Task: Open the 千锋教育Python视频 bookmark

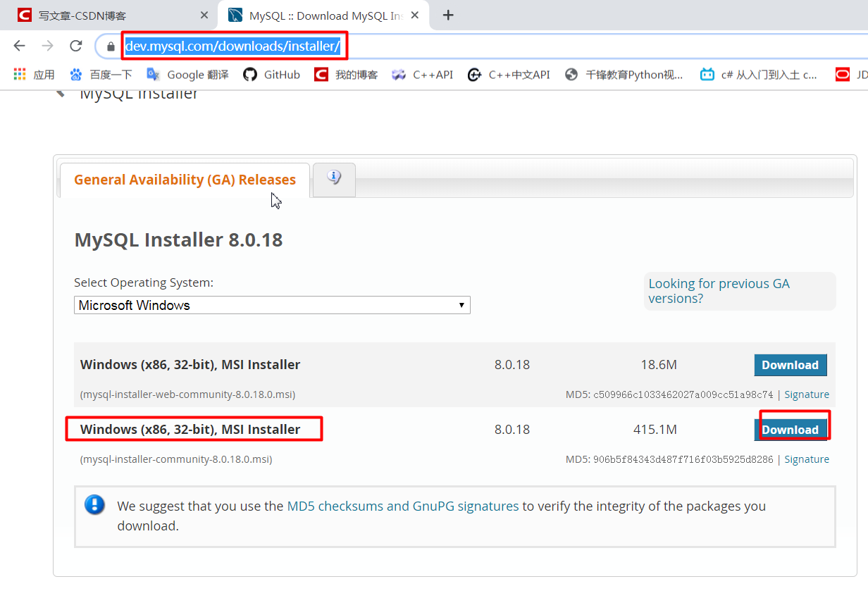Action: (x=624, y=75)
